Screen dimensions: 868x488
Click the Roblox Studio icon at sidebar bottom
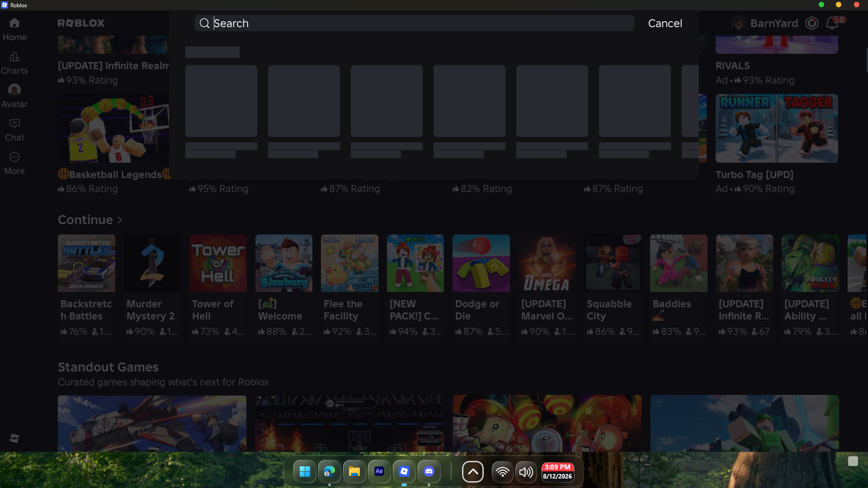coord(14,438)
